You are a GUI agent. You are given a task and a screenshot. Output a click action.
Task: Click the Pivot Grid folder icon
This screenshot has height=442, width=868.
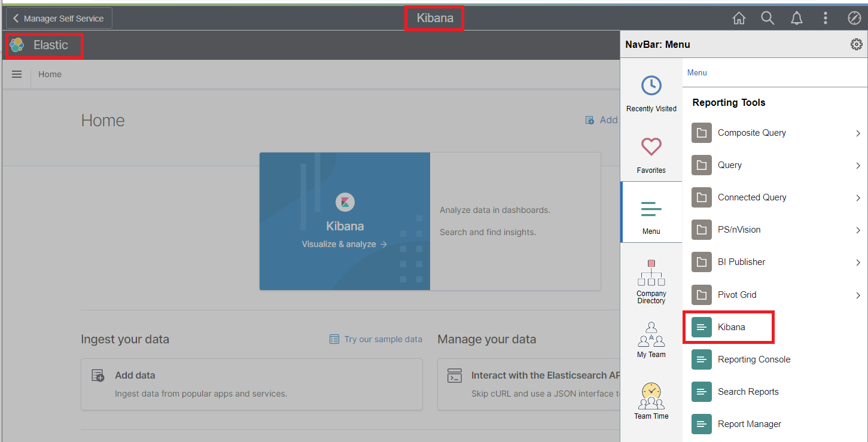click(x=702, y=295)
